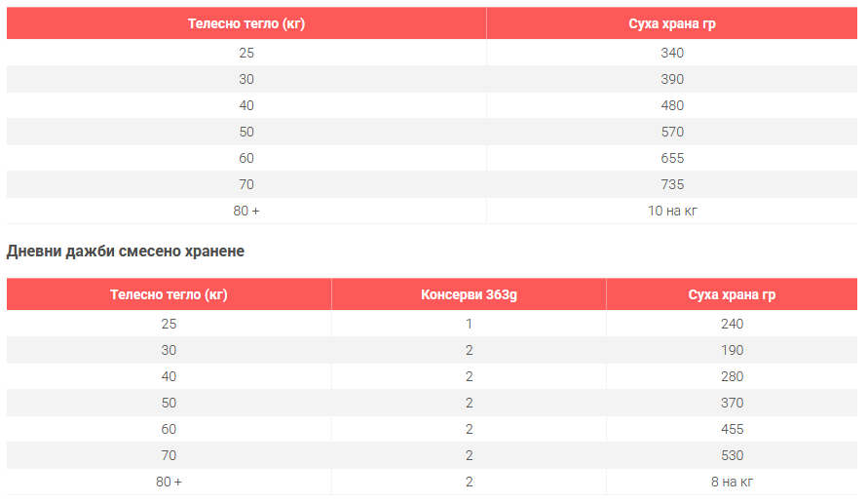Click the '8 на кг' cell
The height and width of the screenshot is (503, 868).
733,482
